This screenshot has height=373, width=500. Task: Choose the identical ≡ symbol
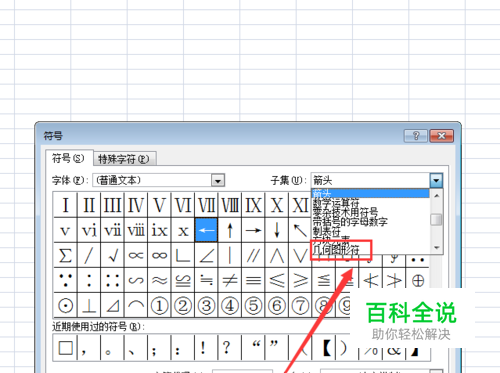coord(253,280)
